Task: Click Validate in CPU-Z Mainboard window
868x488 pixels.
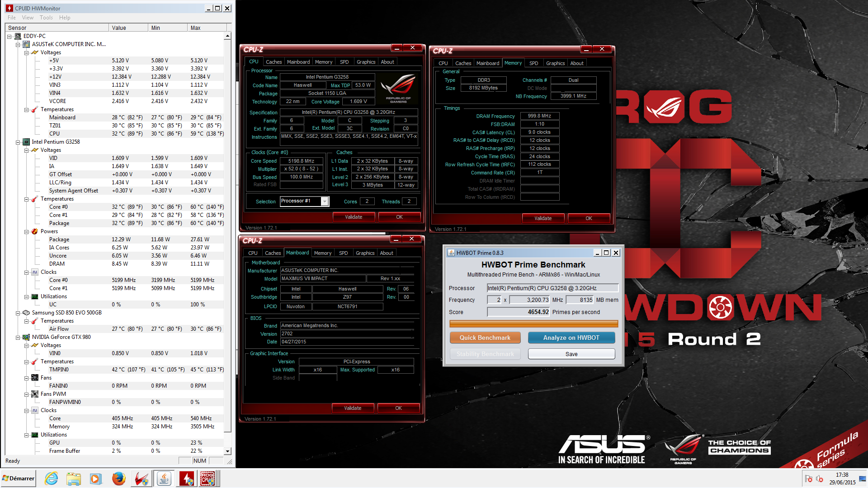Action: 353,408
